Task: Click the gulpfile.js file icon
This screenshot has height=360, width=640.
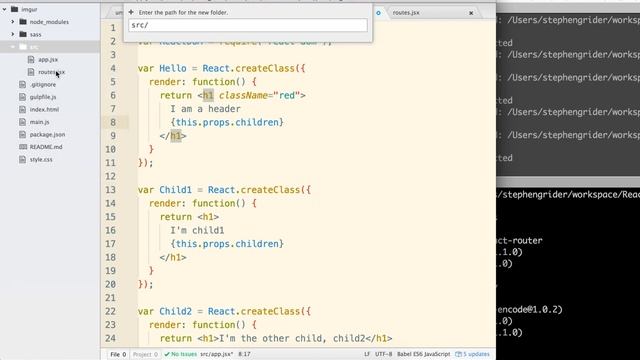Action: (22, 97)
